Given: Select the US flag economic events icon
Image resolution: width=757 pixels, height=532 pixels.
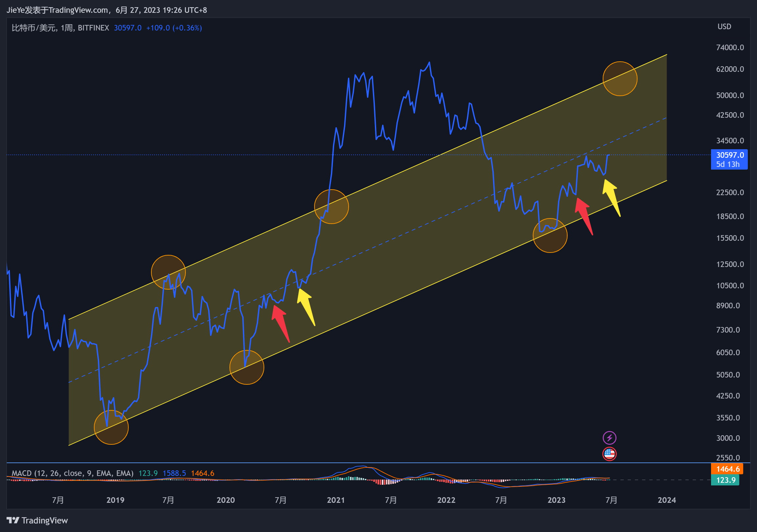Looking at the screenshot, I should pyautogui.click(x=610, y=454).
